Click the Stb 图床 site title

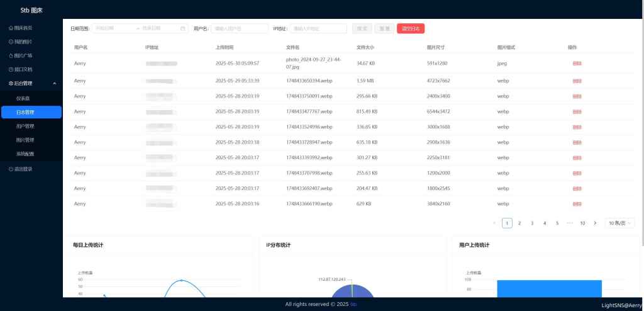[31, 11]
